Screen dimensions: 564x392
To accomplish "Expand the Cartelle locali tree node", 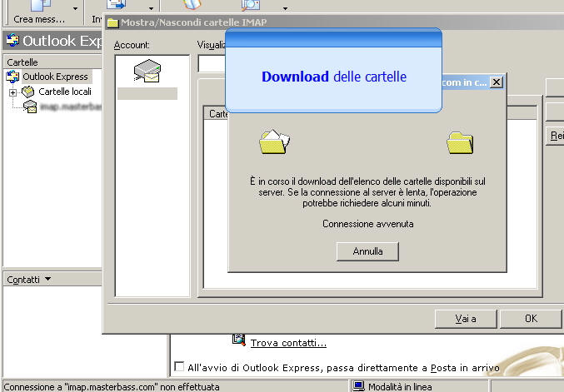I will pos(13,92).
